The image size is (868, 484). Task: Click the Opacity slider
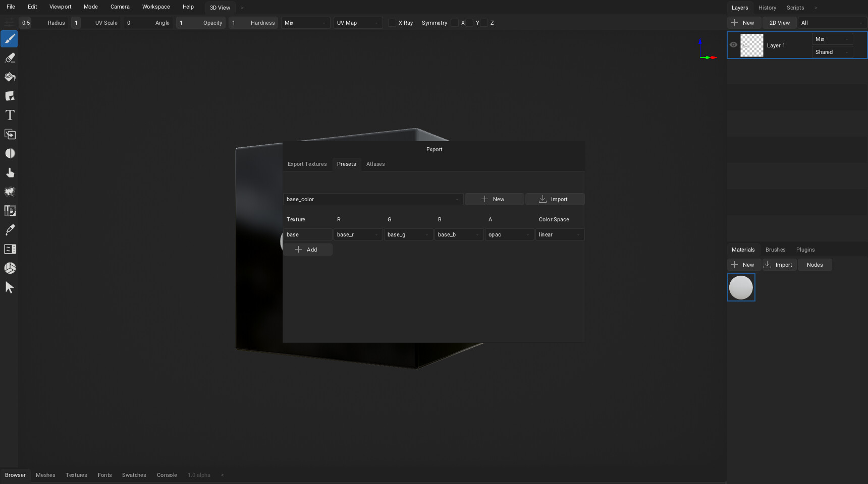[x=200, y=23]
